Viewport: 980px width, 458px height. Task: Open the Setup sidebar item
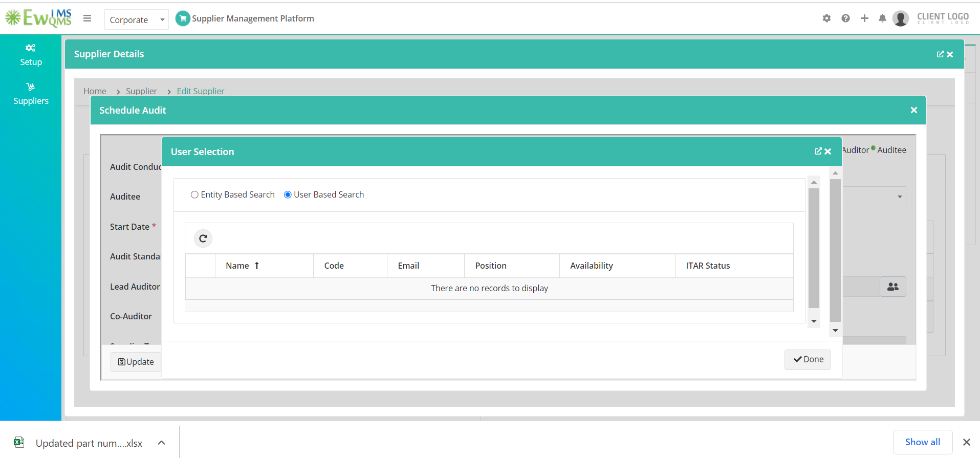[31, 55]
